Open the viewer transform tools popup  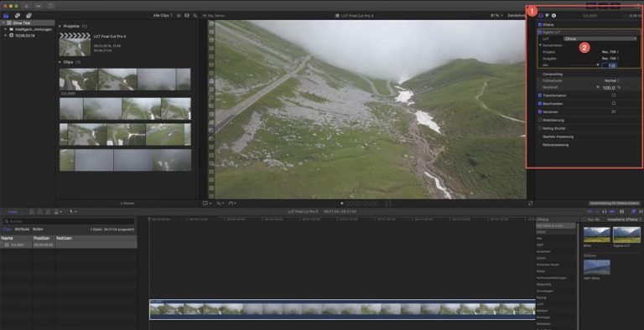(207, 204)
